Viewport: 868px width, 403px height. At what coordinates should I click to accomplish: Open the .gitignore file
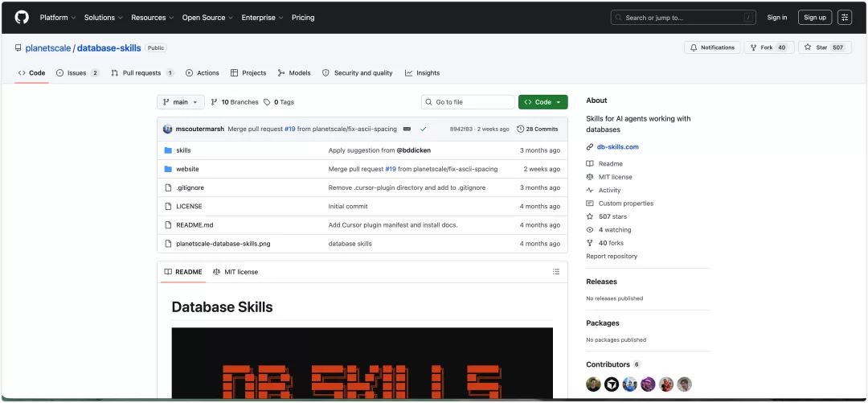[190, 188]
